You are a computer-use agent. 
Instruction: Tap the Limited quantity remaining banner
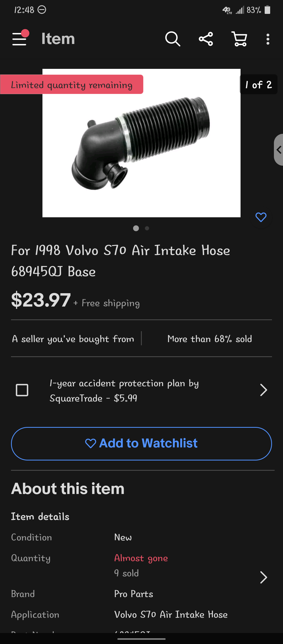72,85
